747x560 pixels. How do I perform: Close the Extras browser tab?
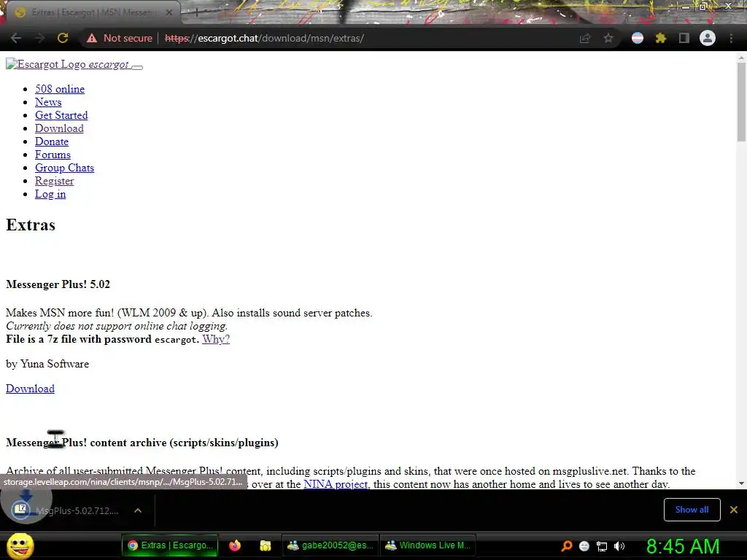coord(169,13)
